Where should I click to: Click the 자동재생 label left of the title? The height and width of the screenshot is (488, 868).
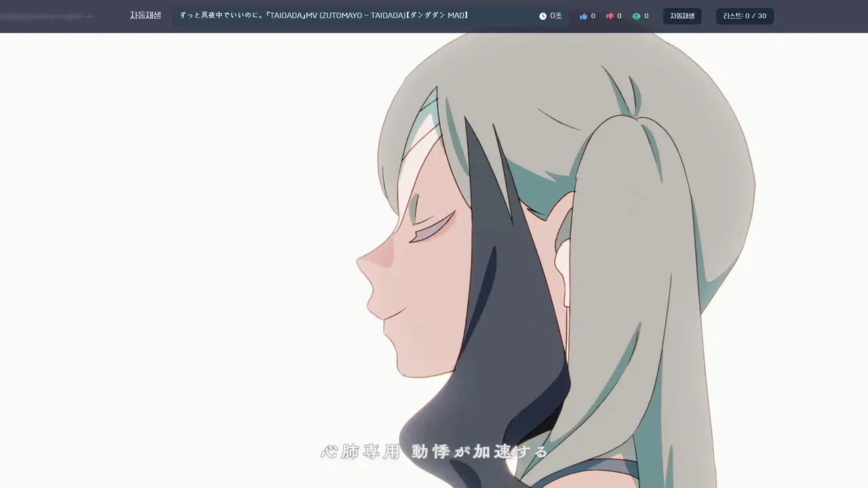(145, 16)
